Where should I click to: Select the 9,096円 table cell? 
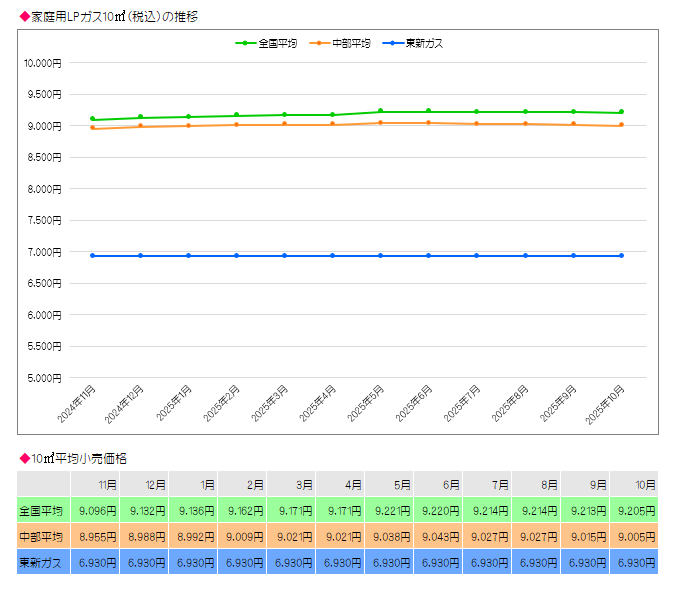click(x=97, y=511)
